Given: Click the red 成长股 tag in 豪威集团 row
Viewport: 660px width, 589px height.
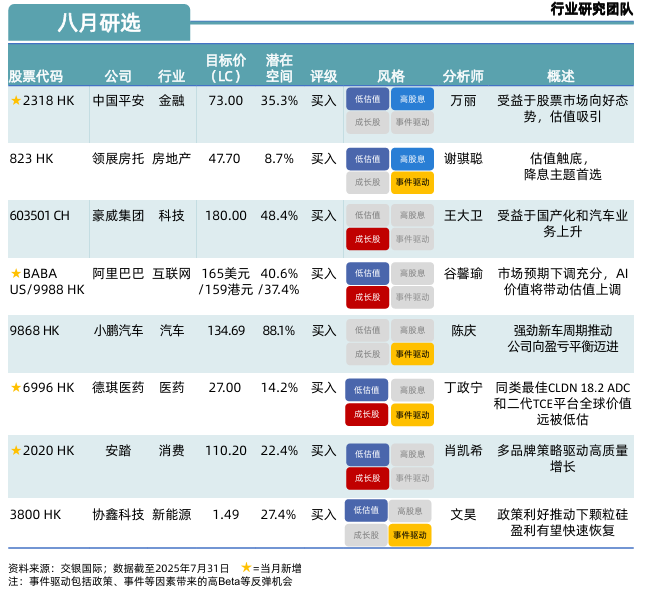Looking at the screenshot, I should 367,239.
